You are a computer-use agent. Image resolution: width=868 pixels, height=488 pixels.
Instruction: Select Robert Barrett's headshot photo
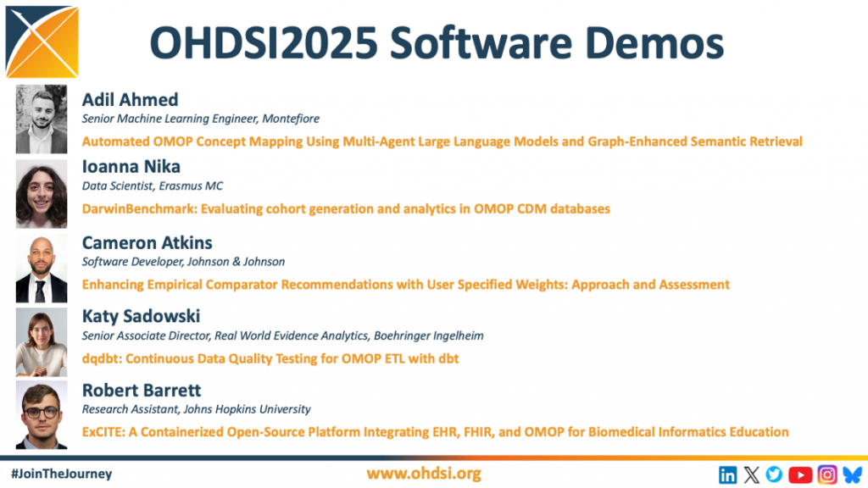[x=42, y=415]
